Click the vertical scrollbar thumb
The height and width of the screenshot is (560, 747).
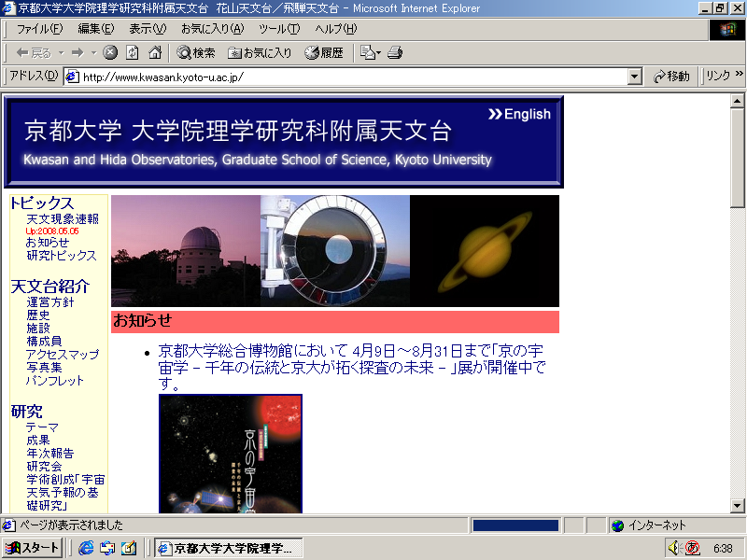(x=737, y=158)
